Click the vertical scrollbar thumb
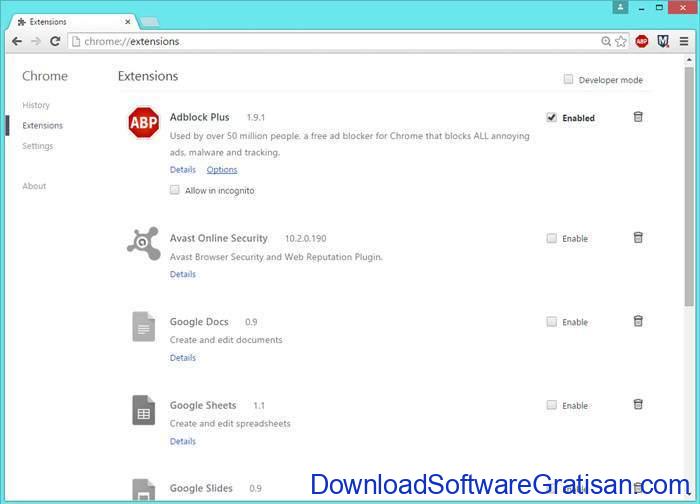The image size is (700, 504). pyautogui.click(x=689, y=187)
